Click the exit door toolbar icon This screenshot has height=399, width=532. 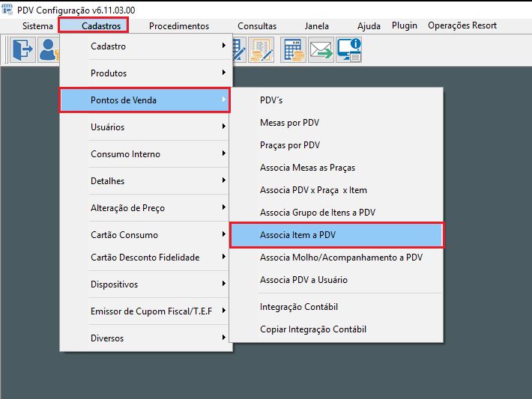(x=22, y=50)
